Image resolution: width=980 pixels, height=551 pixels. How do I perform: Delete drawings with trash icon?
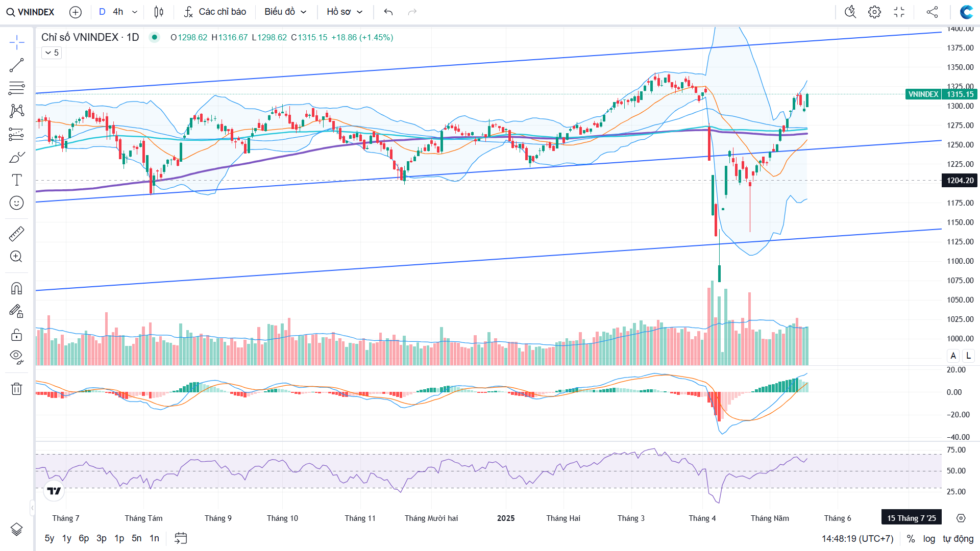(16, 389)
